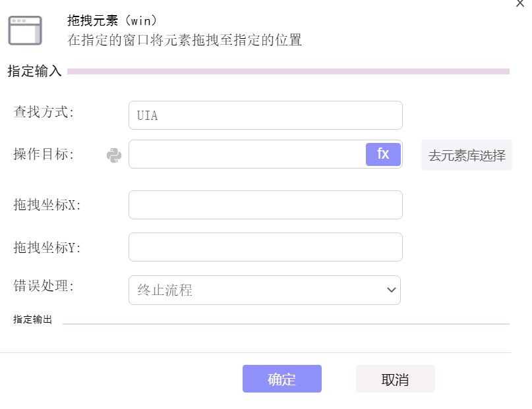Select the 查找方式 field showing UIA
This screenshot has width=532, height=409.
point(266,115)
